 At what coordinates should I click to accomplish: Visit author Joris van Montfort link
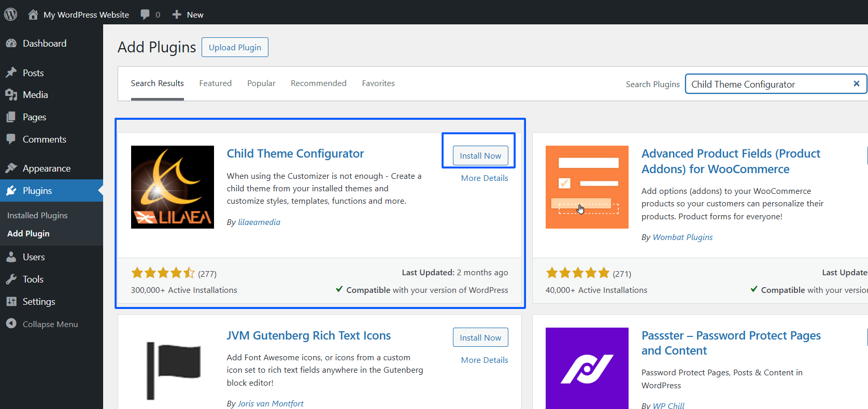(x=271, y=403)
